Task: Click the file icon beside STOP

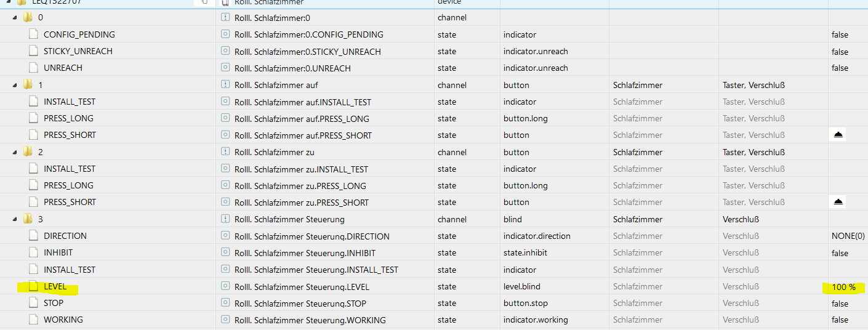Action: (x=34, y=303)
